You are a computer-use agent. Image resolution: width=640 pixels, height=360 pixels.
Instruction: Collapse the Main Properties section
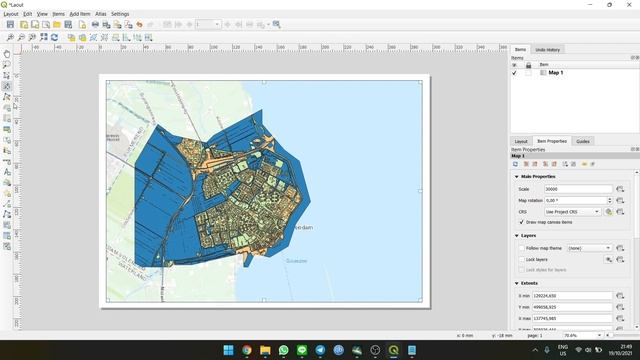pos(517,177)
